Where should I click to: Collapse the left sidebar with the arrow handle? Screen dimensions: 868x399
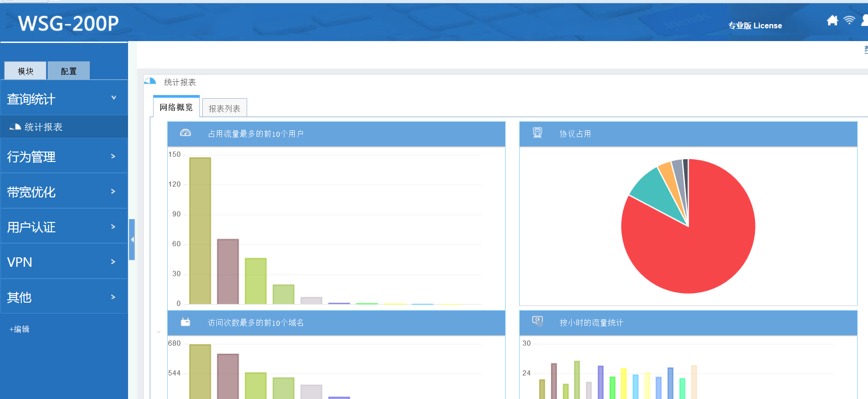coord(132,239)
